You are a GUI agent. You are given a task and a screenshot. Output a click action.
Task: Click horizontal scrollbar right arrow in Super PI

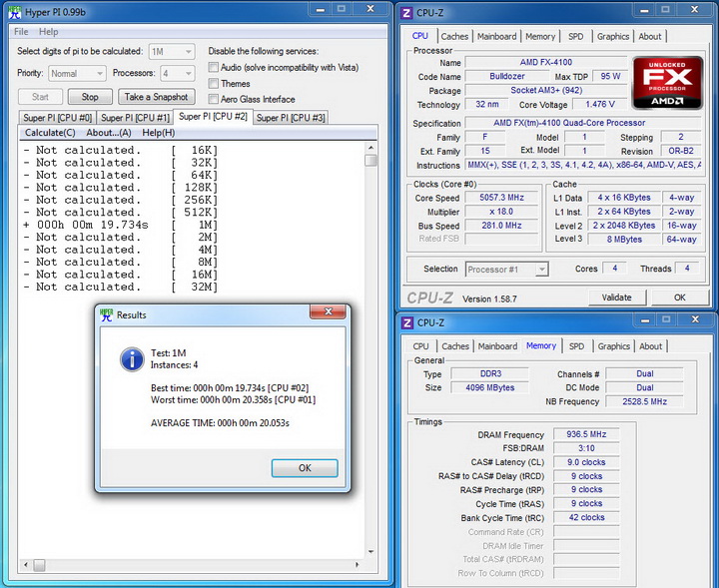click(x=358, y=565)
